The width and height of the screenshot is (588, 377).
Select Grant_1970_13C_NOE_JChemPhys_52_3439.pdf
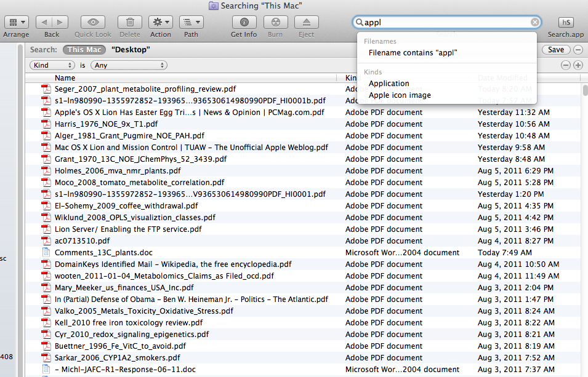pyautogui.click(x=140, y=159)
